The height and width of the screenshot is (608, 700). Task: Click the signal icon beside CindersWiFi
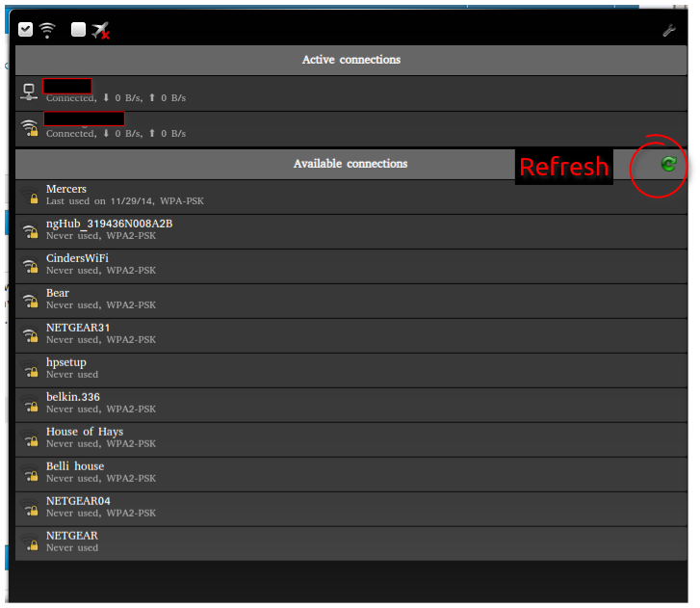30,266
